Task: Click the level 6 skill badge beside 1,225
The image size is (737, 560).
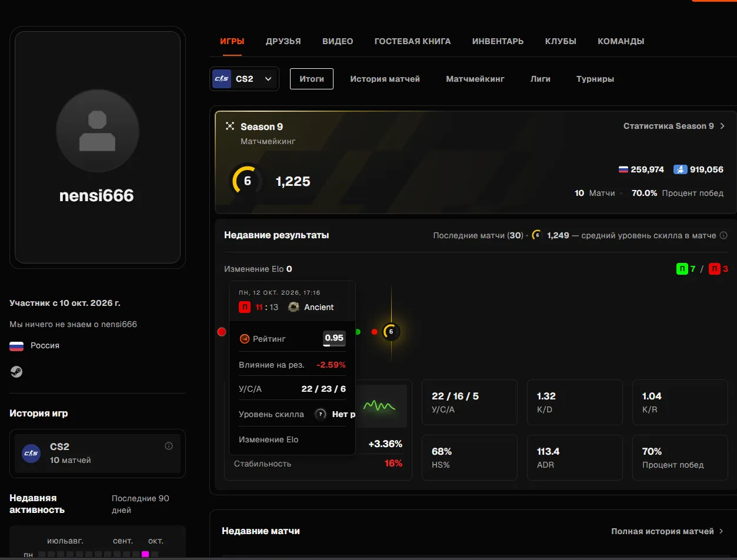Action: click(x=247, y=181)
